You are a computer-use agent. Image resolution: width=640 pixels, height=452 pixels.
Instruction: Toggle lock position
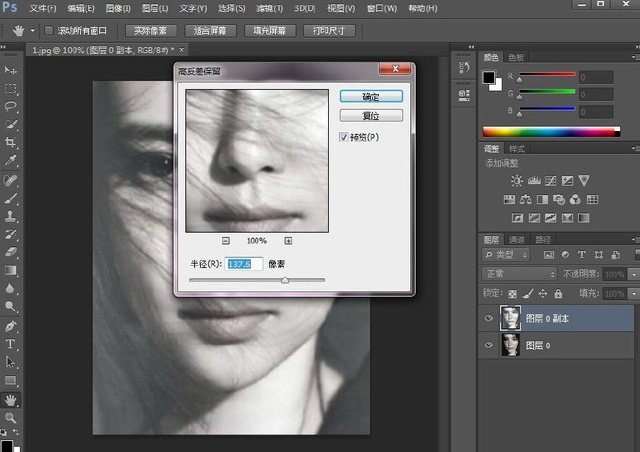coord(543,294)
